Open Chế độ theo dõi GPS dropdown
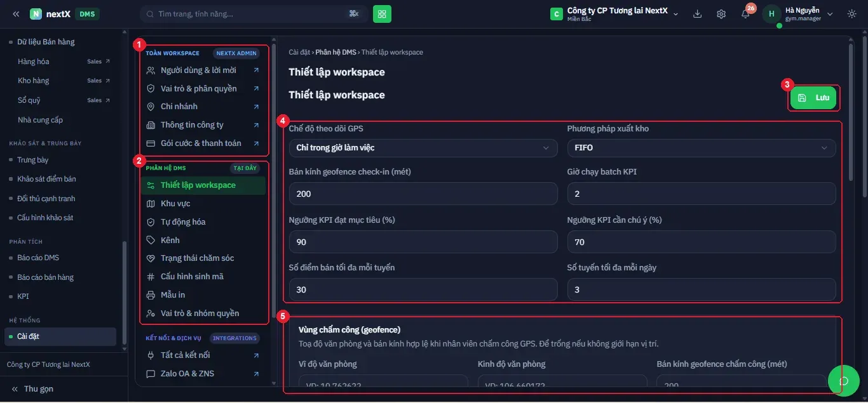This screenshot has height=403, width=868. click(423, 148)
